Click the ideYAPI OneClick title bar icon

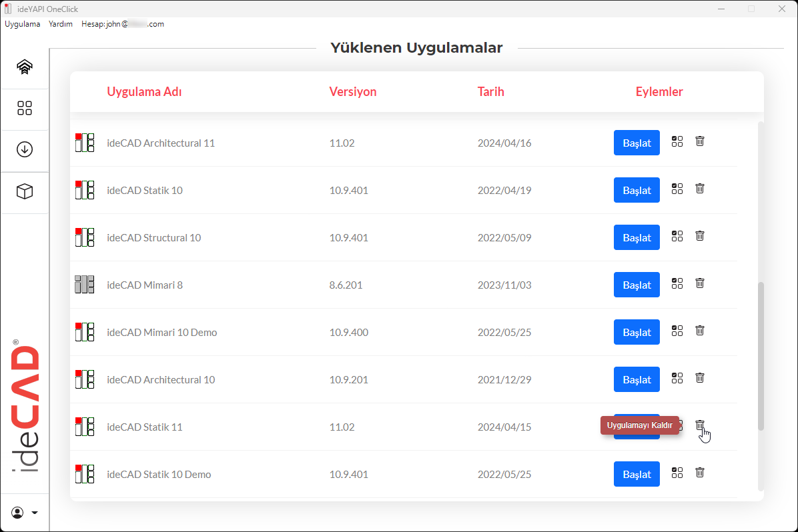pyautogui.click(x=7, y=9)
